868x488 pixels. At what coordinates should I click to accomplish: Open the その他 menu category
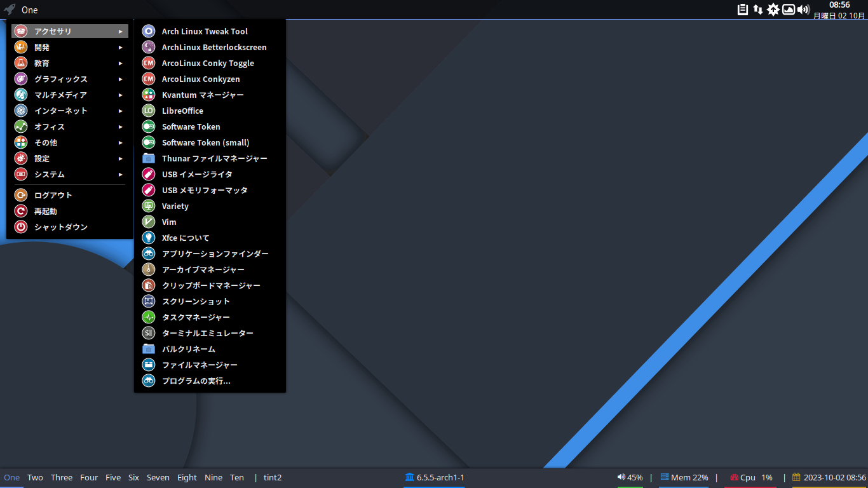tap(70, 142)
